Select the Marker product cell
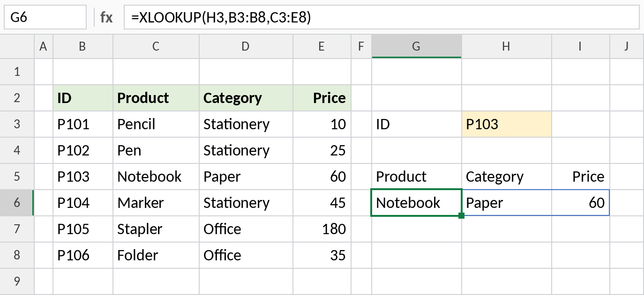 (156, 203)
